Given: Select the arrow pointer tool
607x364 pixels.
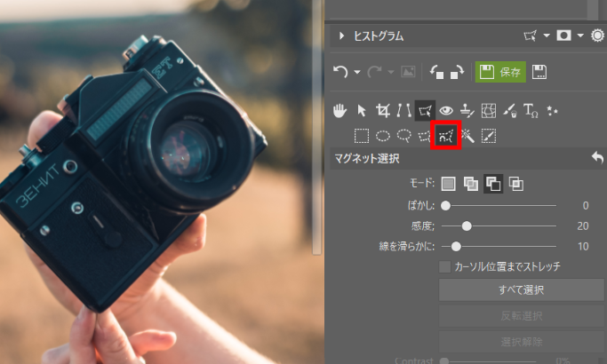Looking at the screenshot, I should point(362,111).
